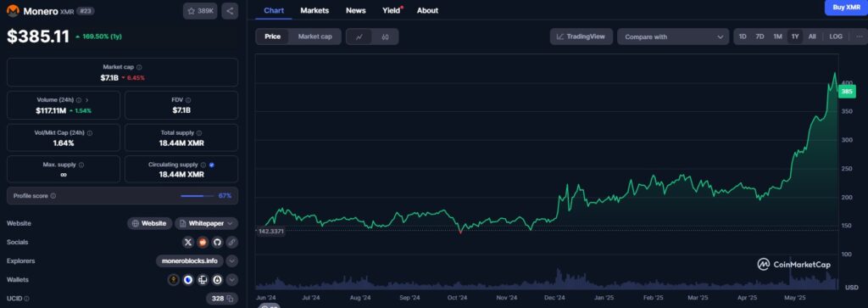Select the Market cap chart toggle
Viewport: 868px width, 308px height.
pos(315,36)
